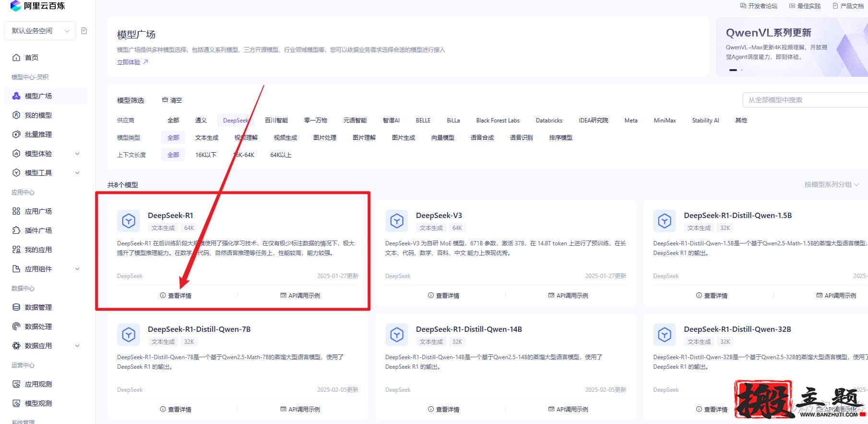Filter model type by 语音合成
Viewport: 868px width, 424px height.
pos(482,138)
